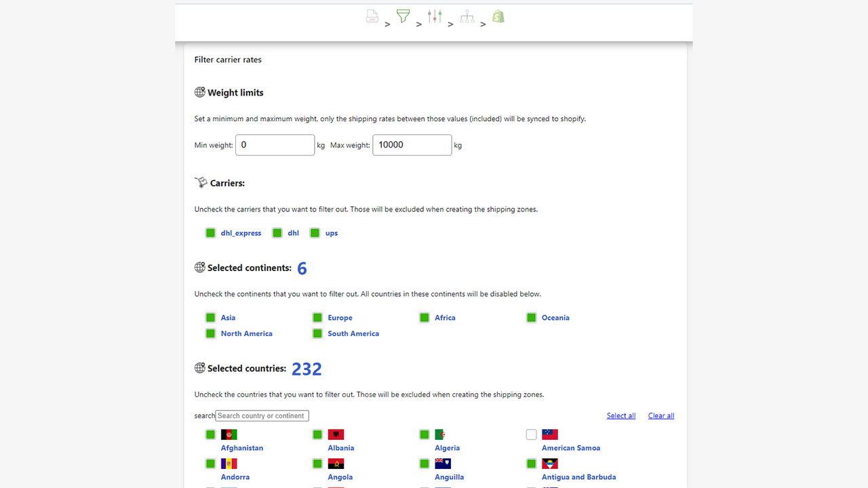
Task: Click the American Samoa flag
Action: coord(550,434)
